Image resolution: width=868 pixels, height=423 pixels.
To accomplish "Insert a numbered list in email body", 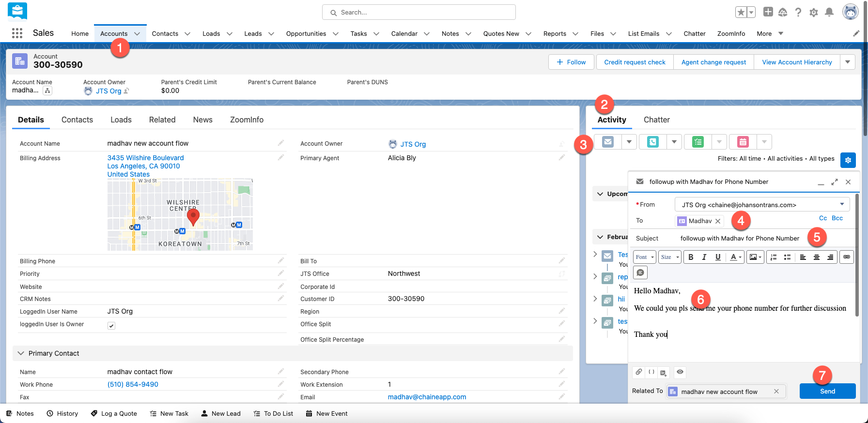I will pyautogui.click(x=774, y=257).
